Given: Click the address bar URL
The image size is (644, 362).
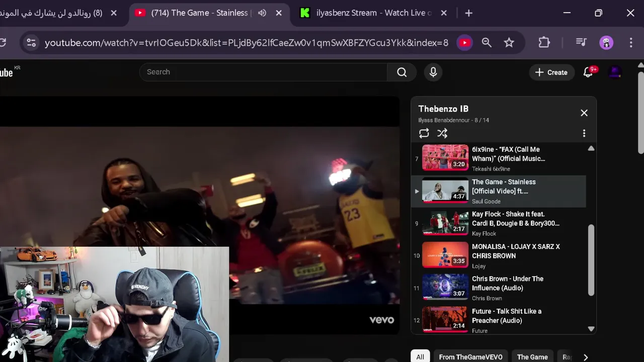Looking at the screenshot, I should coord(247,43).
